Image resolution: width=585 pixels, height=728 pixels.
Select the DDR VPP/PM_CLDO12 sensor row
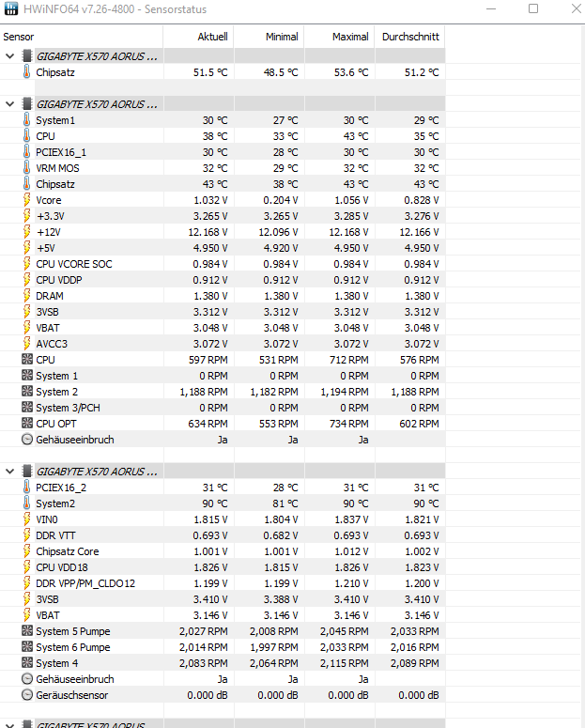pos(223,583)
